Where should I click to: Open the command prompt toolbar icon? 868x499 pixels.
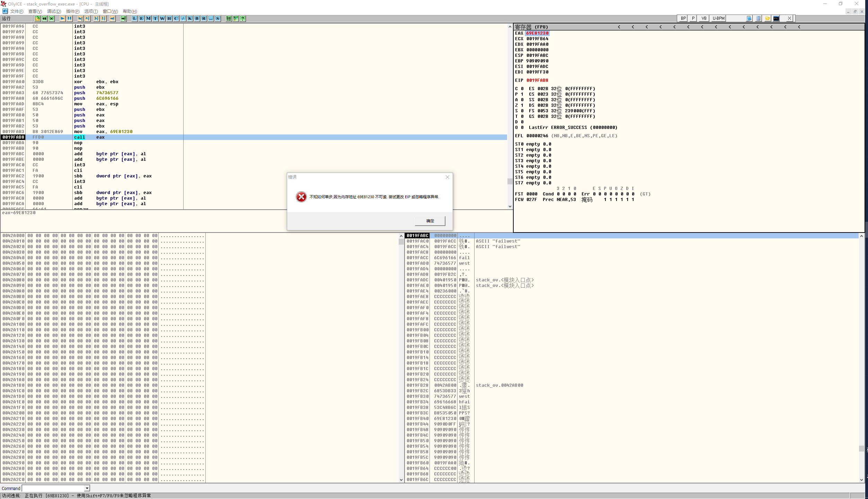(x=776, y=18)
